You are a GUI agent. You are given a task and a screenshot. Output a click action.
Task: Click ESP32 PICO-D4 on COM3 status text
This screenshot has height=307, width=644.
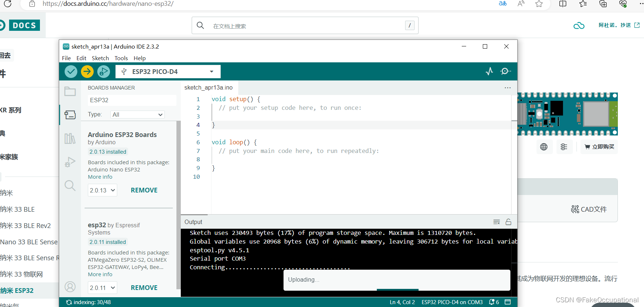(452, 302)
